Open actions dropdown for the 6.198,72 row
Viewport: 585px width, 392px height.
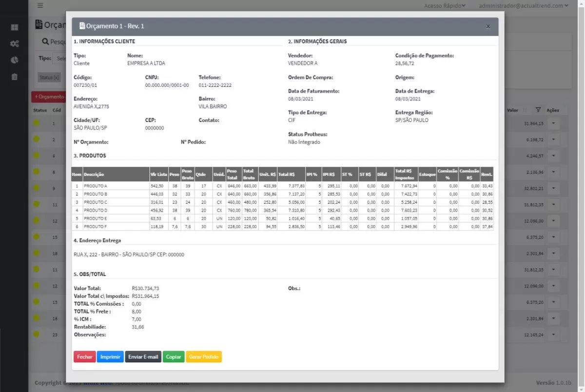coord(554,139)
